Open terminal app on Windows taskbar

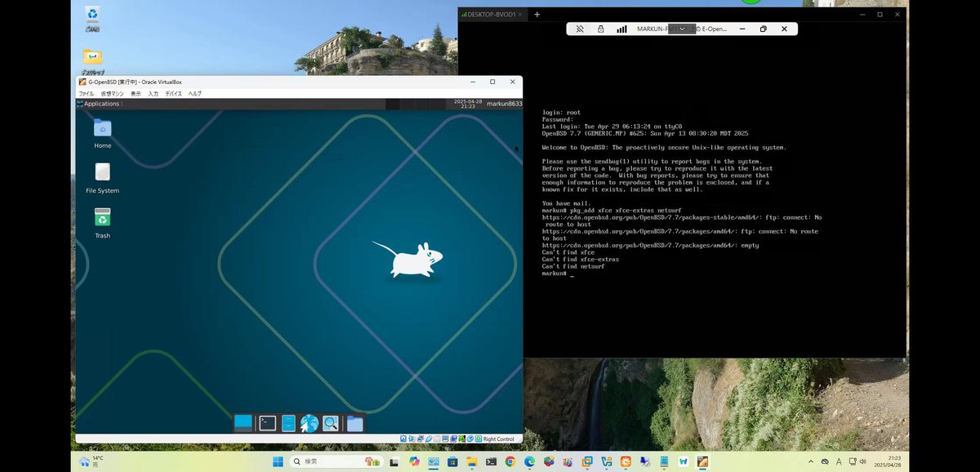[491, 462]
